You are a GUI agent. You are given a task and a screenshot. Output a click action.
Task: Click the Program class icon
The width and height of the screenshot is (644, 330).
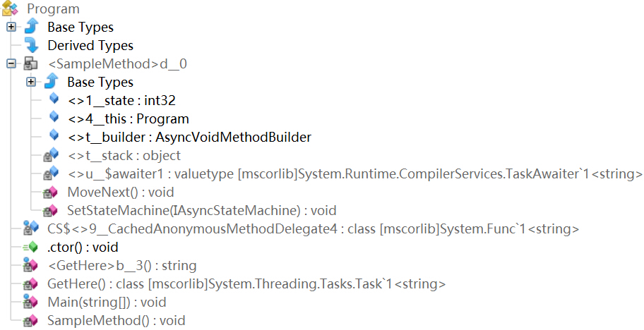click(x=10, y=8)
